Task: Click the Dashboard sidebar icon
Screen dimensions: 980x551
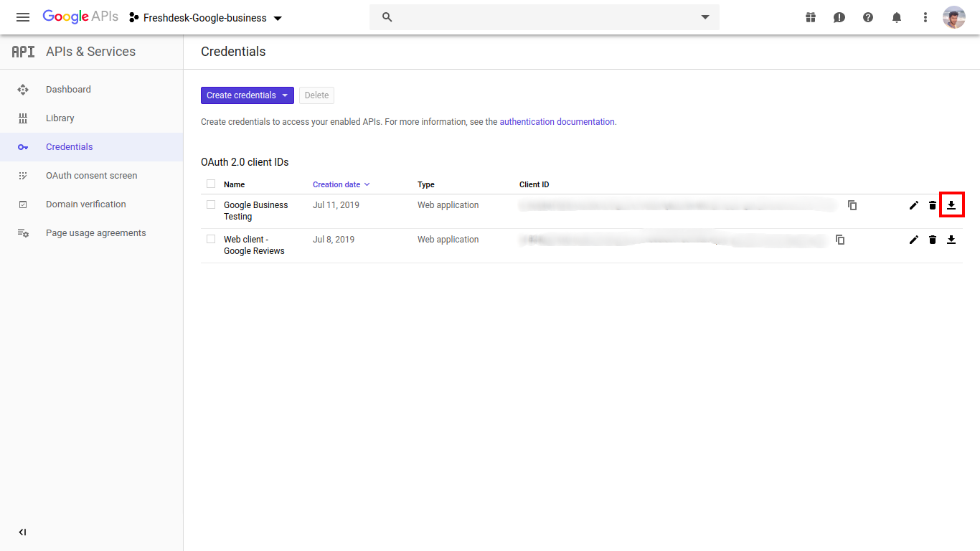Action: pyautogui.click(x=23, y=90)
